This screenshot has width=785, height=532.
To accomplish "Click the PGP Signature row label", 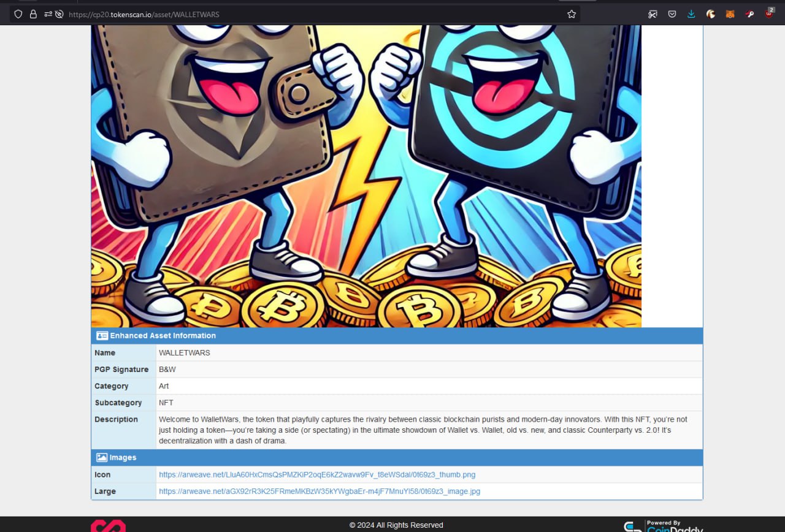I will pyautogui.click(x=121, y=370).
